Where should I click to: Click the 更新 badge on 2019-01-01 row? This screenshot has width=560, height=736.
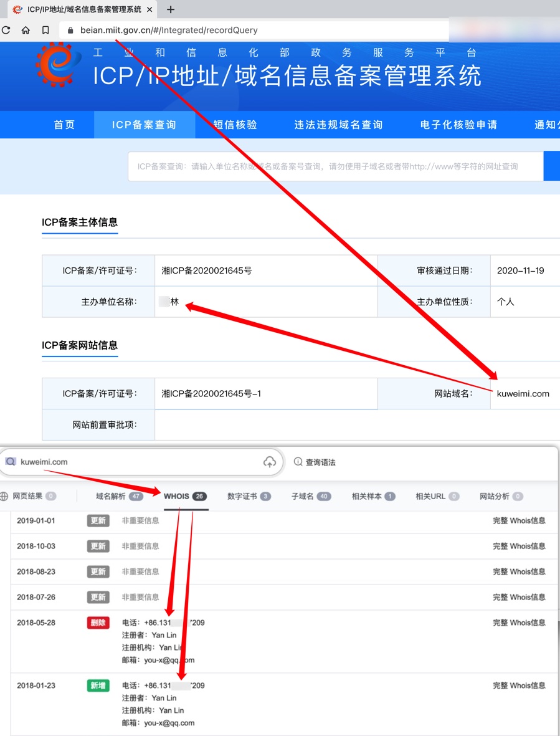[98, 520]
